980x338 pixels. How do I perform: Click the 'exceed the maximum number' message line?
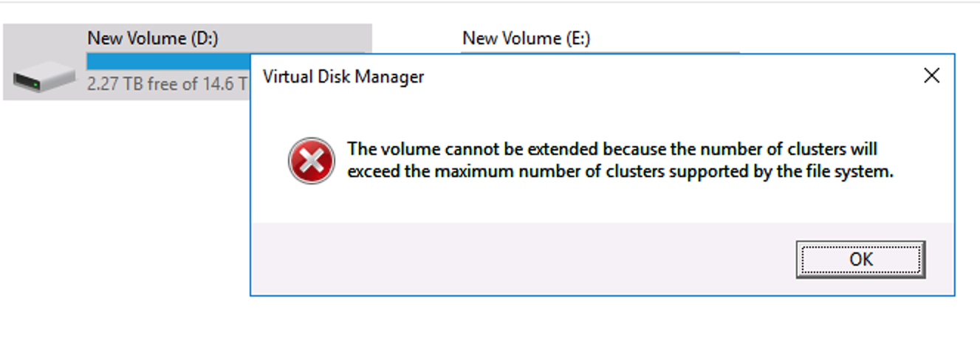point(620,173)
